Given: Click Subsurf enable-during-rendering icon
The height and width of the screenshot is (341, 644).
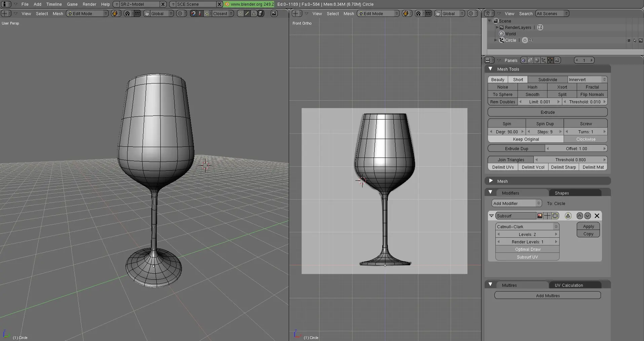Looking at the screenshot, I should [x=540, y=216].
